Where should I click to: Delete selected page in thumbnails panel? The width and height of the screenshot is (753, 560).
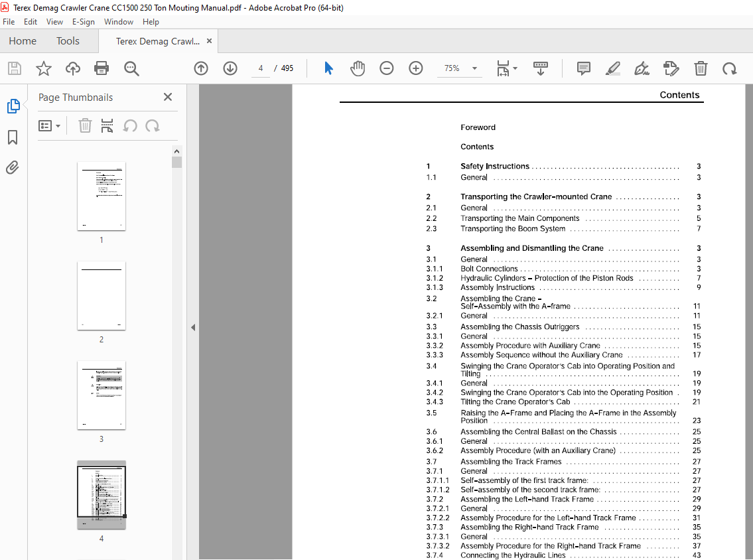pos(85,126)
